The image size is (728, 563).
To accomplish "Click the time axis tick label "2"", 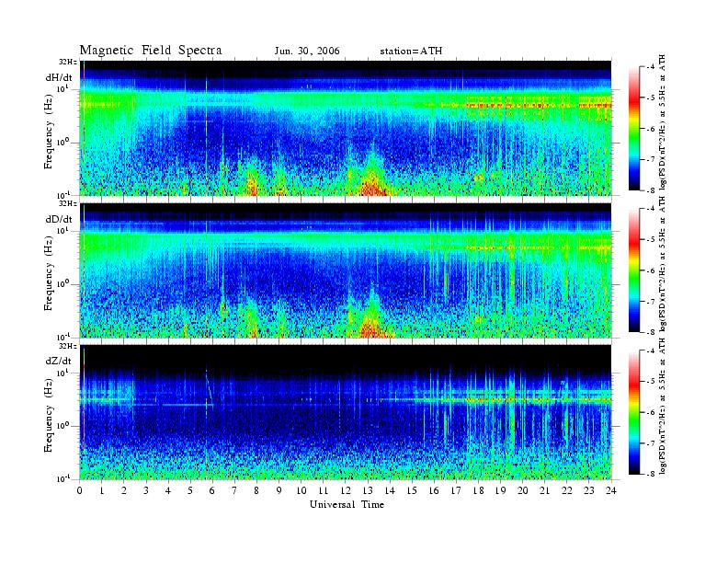I will click(124, 491).
